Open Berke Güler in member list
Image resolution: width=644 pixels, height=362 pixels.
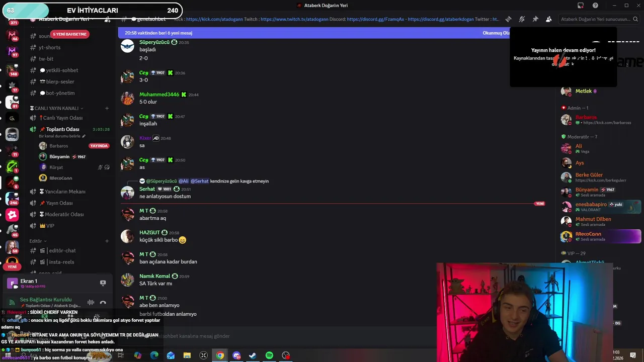(599, 177)
